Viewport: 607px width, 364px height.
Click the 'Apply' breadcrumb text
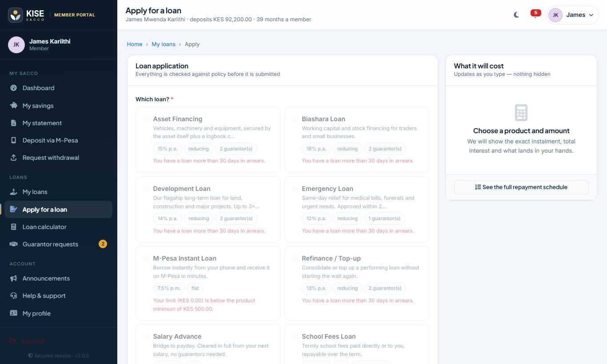click(x=192, y=44)
